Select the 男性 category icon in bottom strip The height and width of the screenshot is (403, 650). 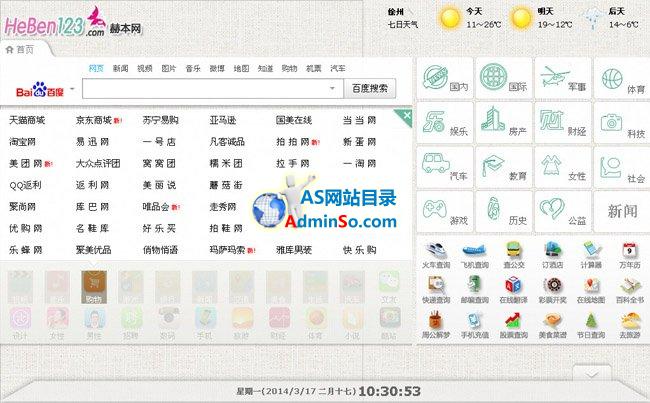point(94,323)
